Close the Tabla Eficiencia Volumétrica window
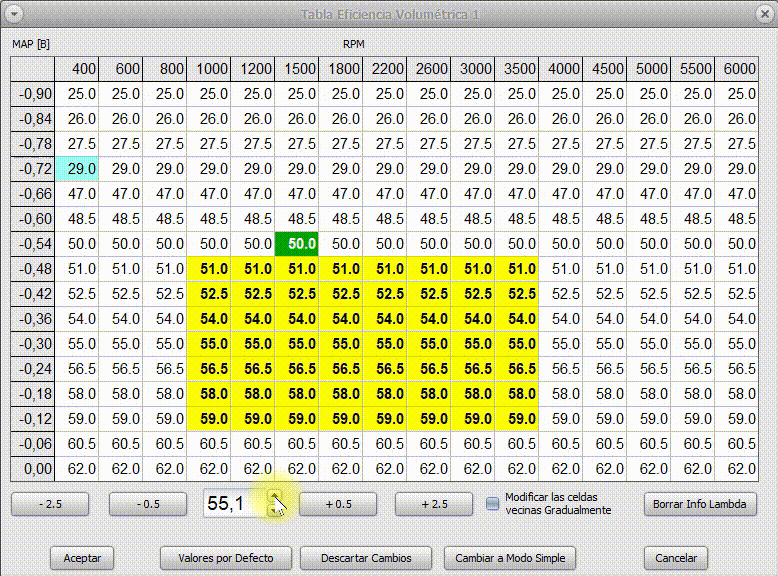The image size is (778, 576). tap(765, 14)
